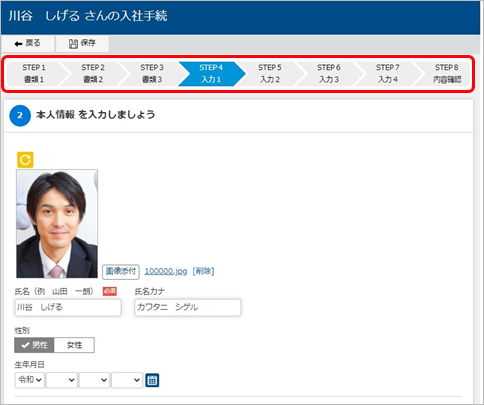Click the employee profile photo thumbnail
Viewport: 484px width, 405px height.
[x=57, y=224]
